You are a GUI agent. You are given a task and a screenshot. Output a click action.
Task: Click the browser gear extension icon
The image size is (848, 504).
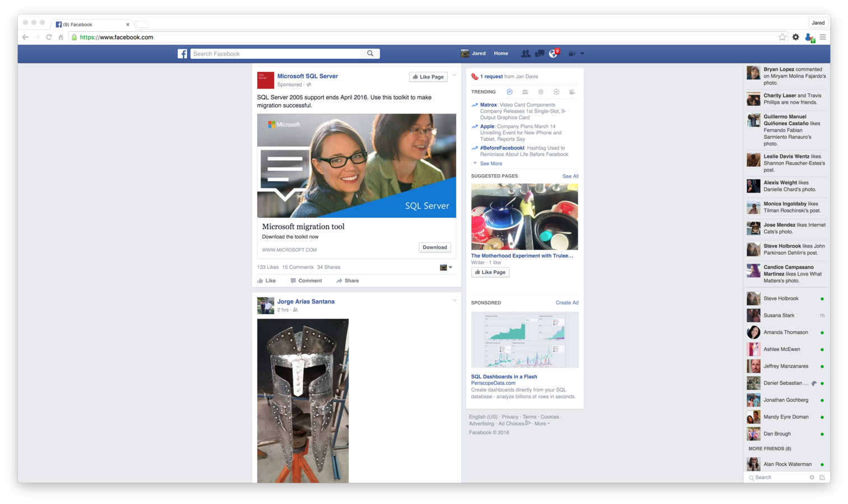coord(796,37)
